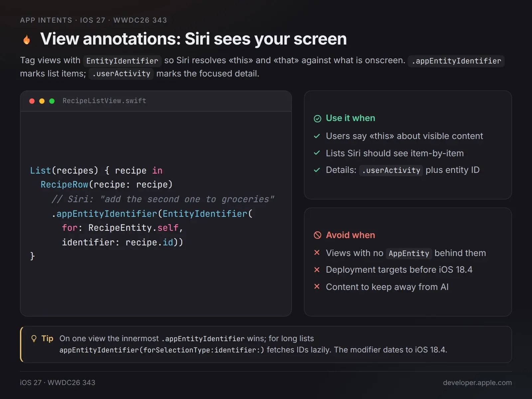532x399 pixels.
Task: Click the Use it when heading
Action: point(350,118)
